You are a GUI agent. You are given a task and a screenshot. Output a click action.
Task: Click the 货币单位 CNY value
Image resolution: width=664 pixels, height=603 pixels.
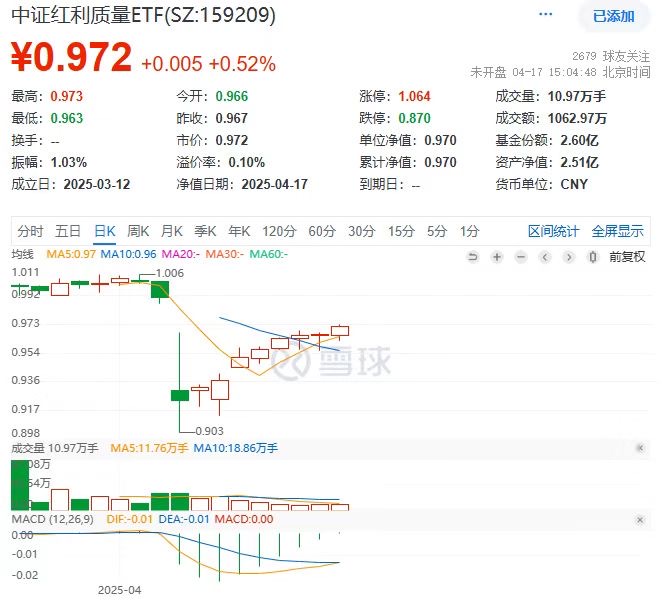click(574, 184)
